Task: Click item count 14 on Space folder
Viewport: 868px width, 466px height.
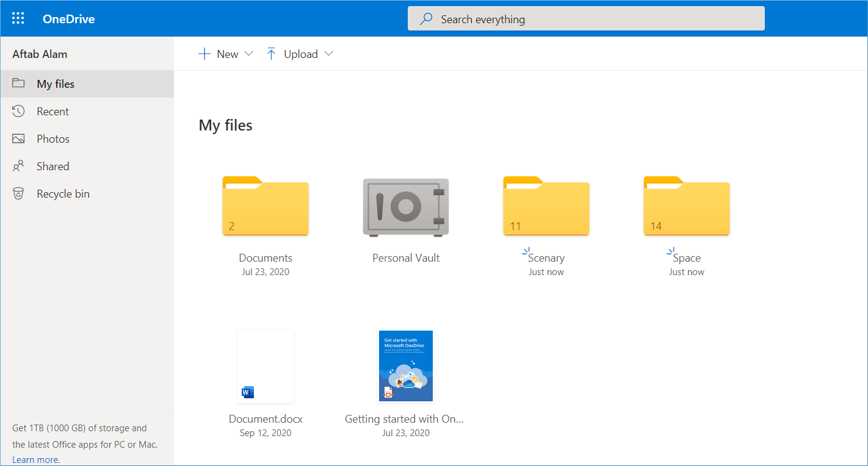Action: pyautogui.click(x=656, y=226)
